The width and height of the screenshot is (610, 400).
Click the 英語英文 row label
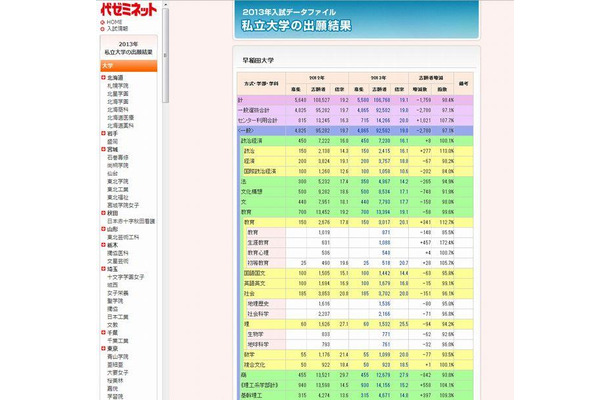tap(254, 283)
